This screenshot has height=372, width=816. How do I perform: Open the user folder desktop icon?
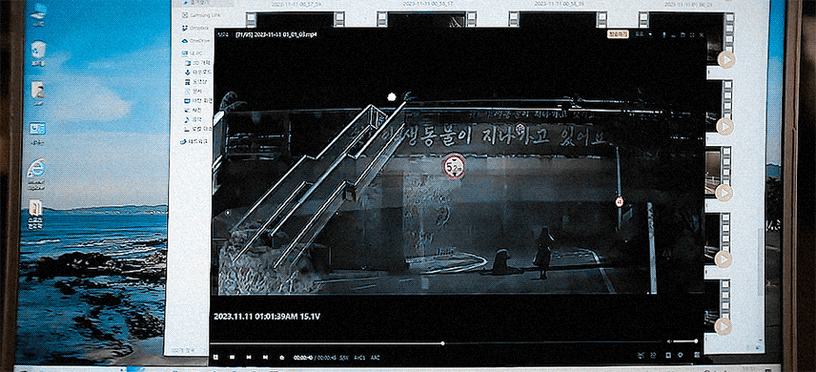[x=37, y=92]
